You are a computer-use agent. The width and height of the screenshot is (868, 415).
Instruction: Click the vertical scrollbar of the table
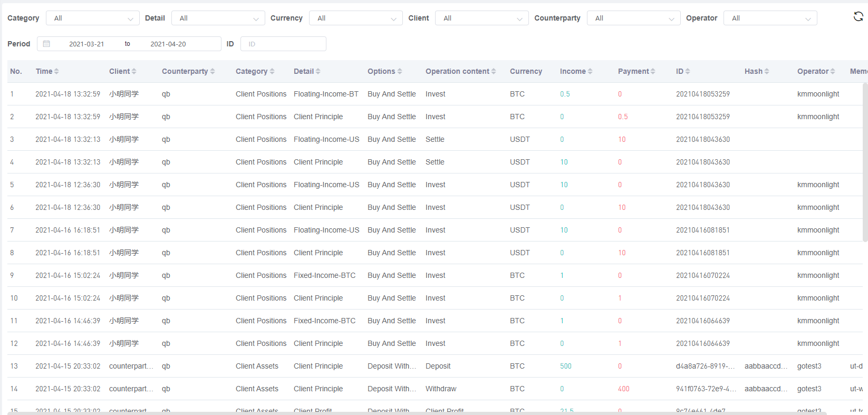tap(865, 162)
